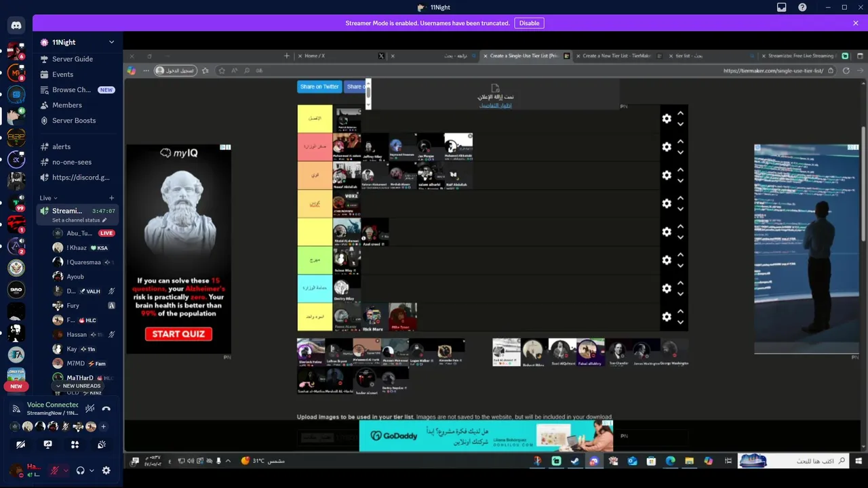Switch to Create a New Tier List tab

618,56
